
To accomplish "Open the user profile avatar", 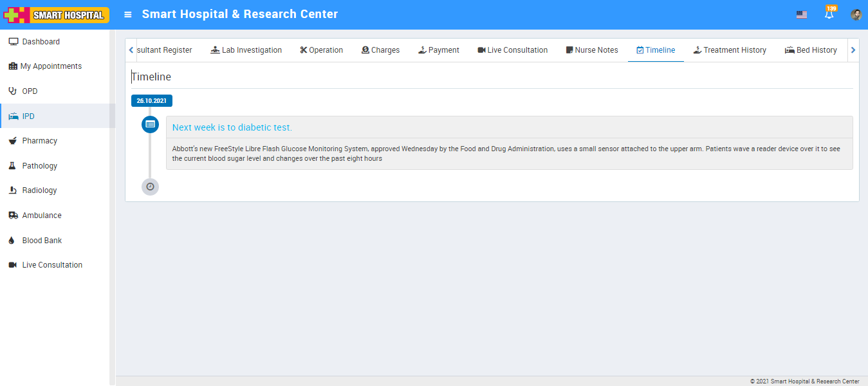I will 856,15.
